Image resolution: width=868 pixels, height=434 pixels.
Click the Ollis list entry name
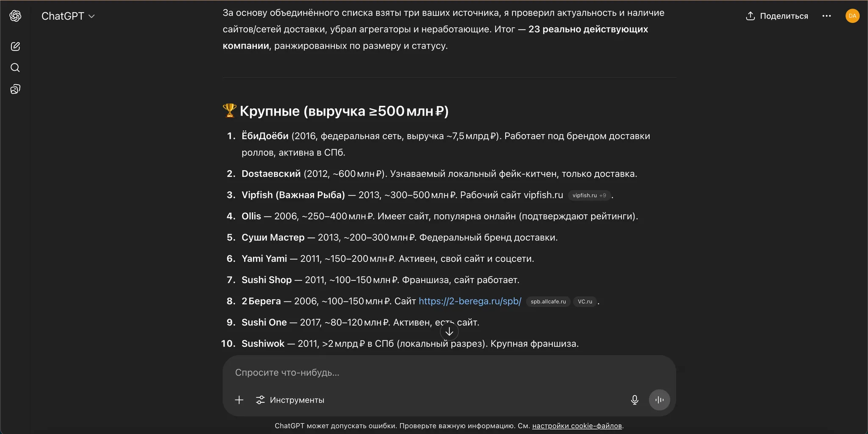[x=251, y=216]
